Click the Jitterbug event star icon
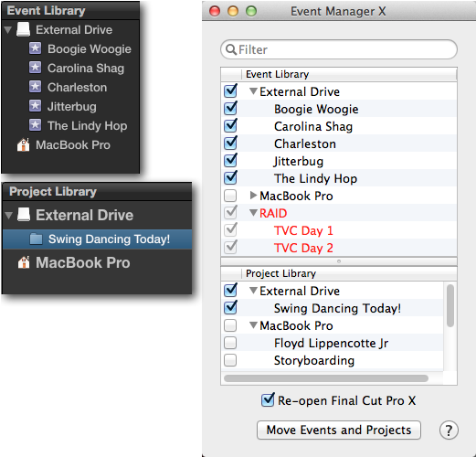The height and width of the screenshot is (457, 476). click(35, 106)
